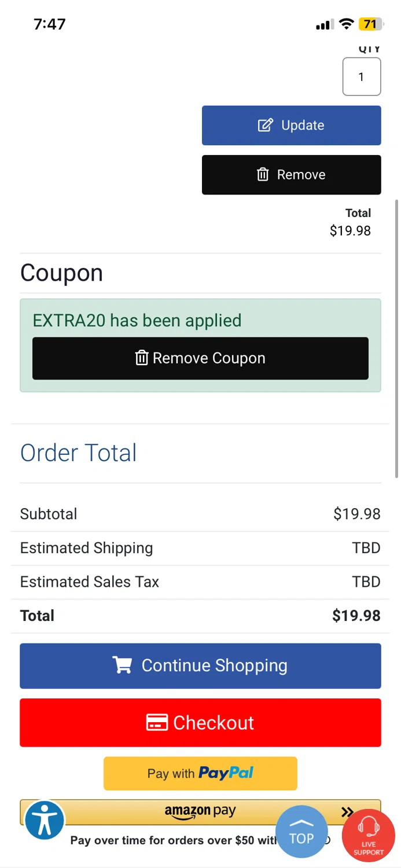Tap Continue Shopping text
This screenshot has height=868, width=401.
(x=214, y=665)
